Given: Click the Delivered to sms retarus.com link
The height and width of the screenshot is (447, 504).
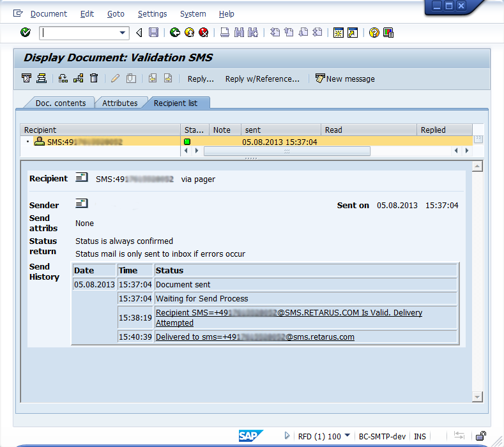Looking at the screenshot, I should (x=255, y=337).
